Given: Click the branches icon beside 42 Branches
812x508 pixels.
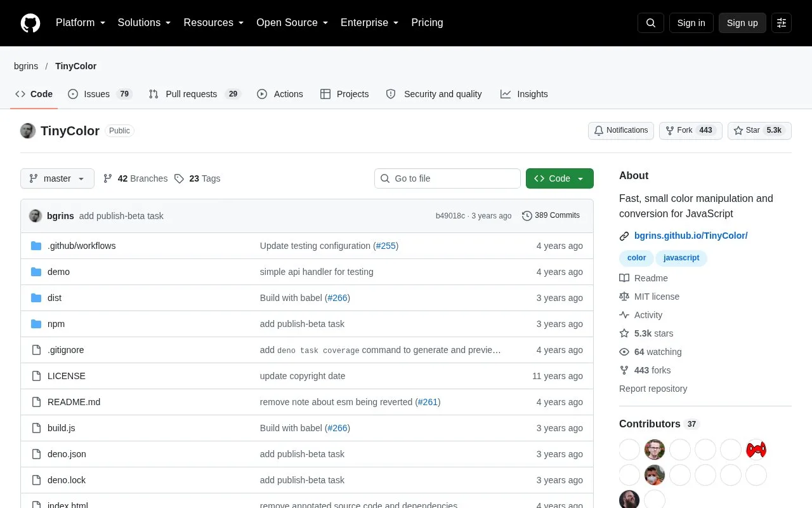Looking at the screenshot, I should (x=108, y=178).
